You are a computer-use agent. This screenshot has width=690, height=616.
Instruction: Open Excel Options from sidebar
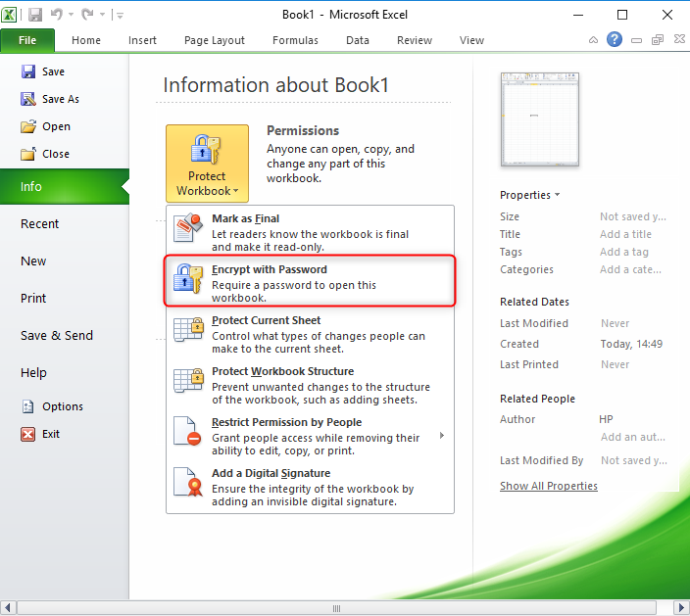pos(52,406)
